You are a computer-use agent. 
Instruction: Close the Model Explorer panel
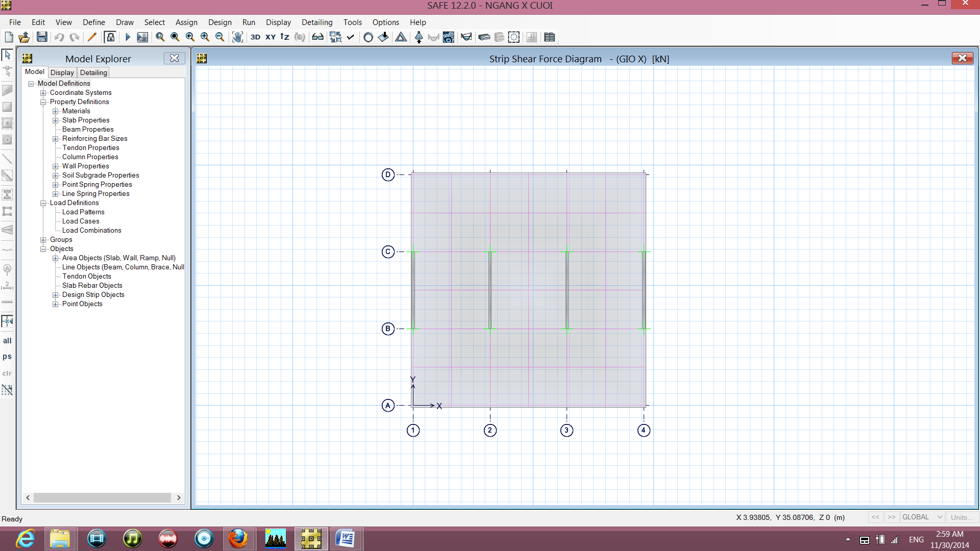(175, 58)
